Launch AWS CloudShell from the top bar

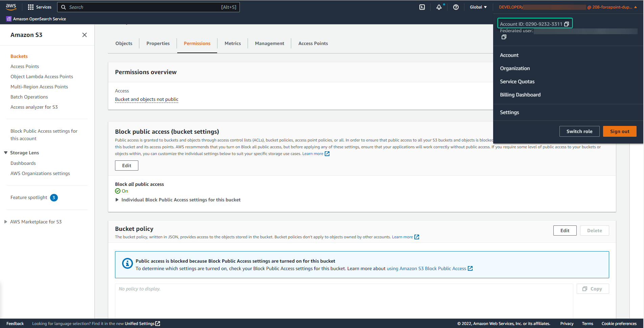coord(421,7)
